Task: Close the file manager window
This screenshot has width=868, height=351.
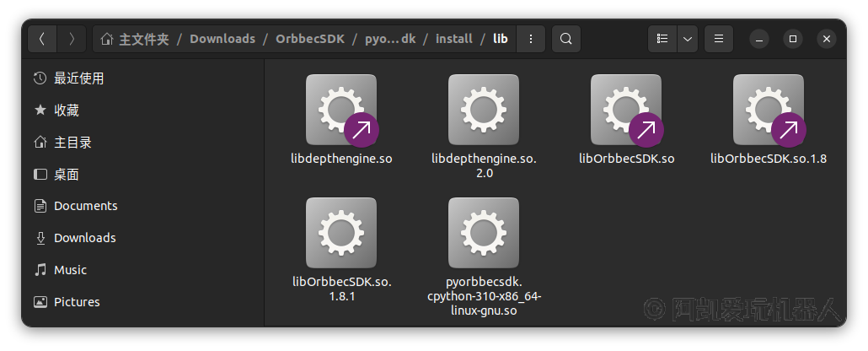Action: point(827,39)
